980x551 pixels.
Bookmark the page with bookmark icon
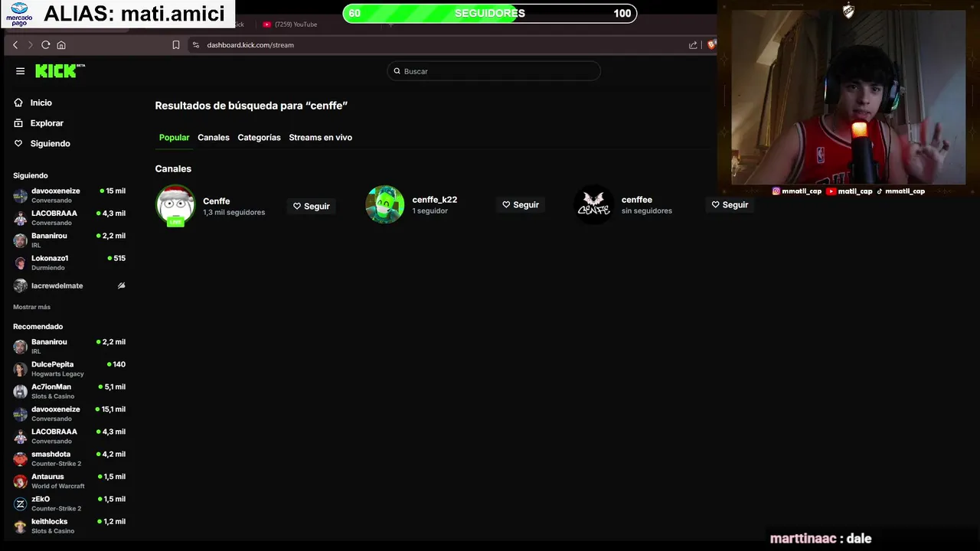tap(176, 45)
